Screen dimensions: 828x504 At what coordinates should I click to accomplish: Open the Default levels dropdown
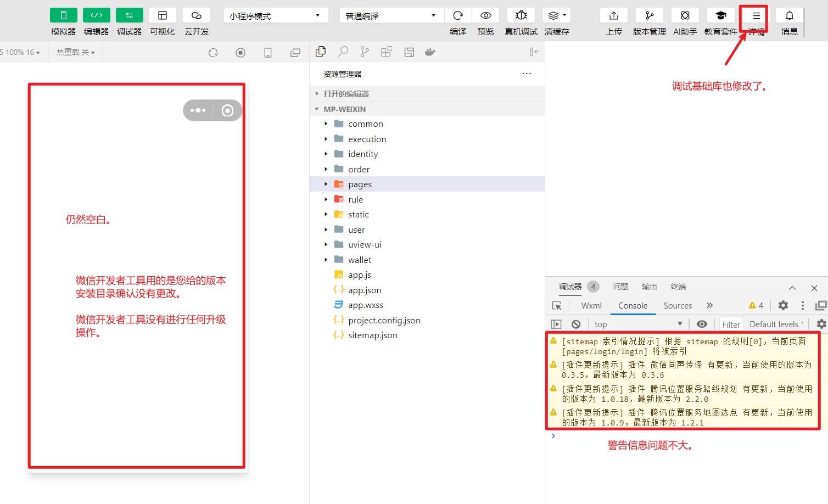click(x=776, y=324)
